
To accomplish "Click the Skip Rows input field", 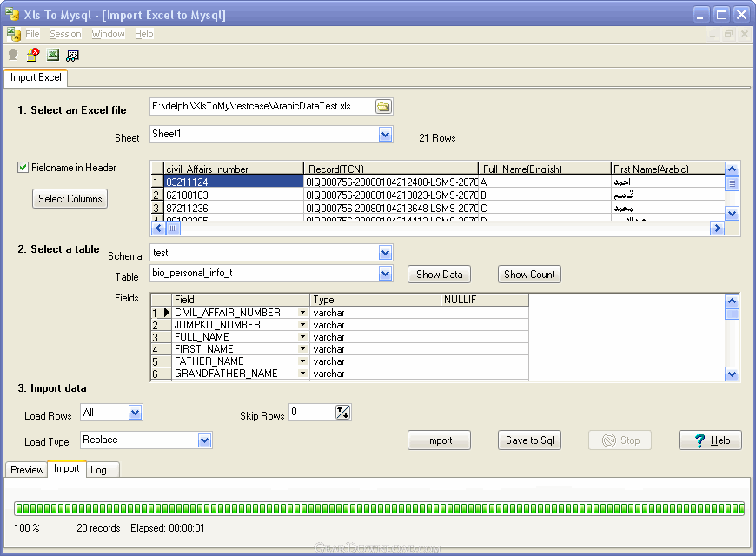I will coord(313,413).
